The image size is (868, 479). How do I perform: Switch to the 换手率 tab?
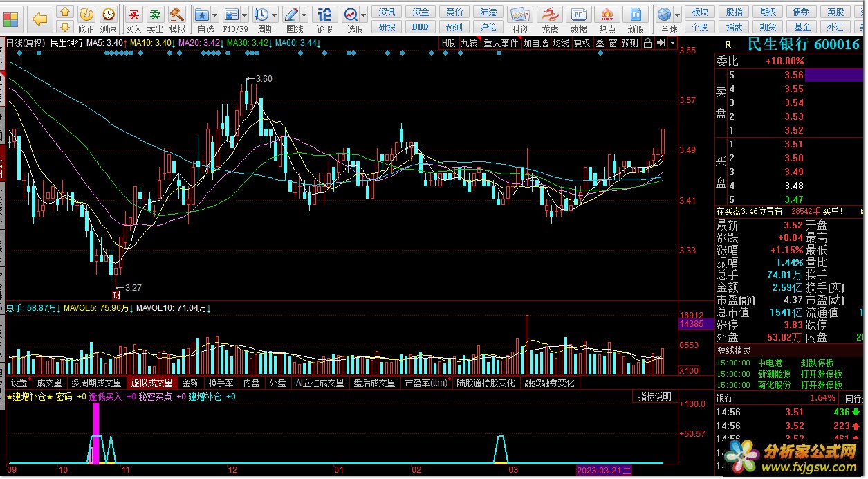click(x=221, y=383)
